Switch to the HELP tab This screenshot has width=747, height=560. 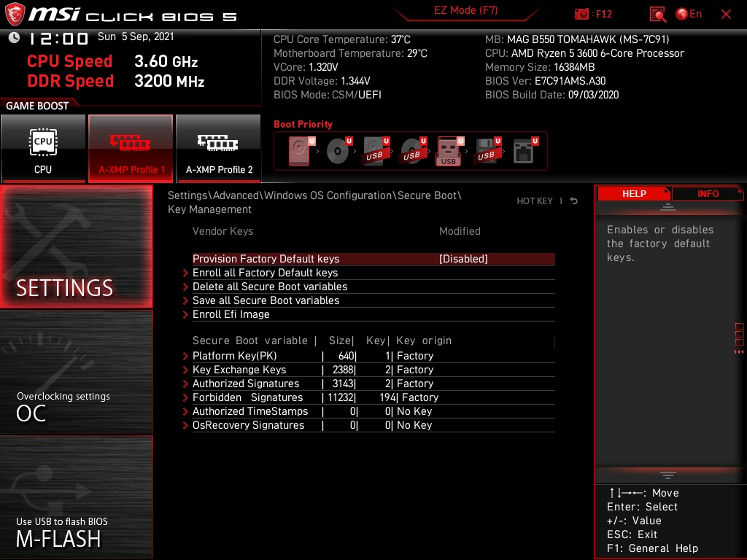click(634, 194)
